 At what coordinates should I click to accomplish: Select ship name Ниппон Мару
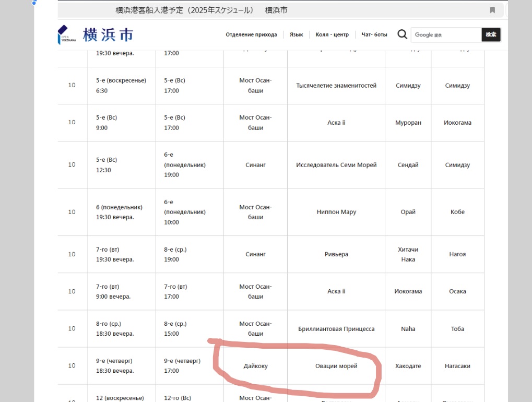pos(336,211)
